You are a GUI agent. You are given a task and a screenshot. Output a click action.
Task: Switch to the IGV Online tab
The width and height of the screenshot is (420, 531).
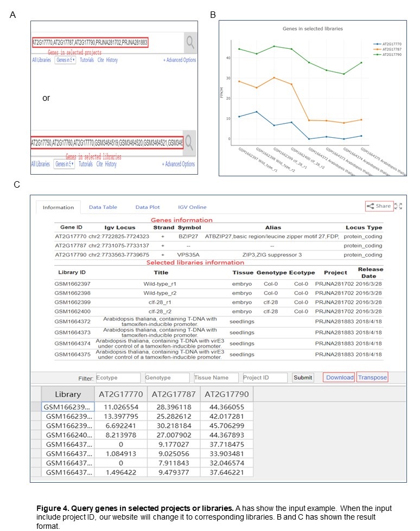tap(192, 207)
